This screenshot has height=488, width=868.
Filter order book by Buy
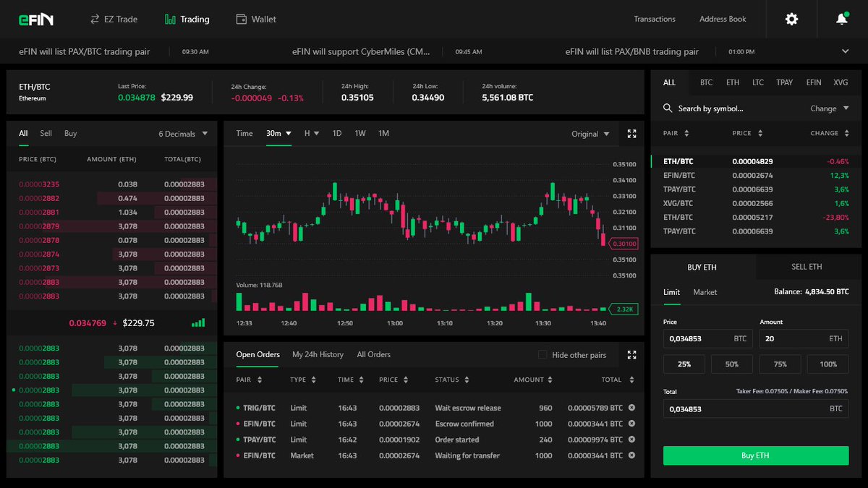(70, 134)
